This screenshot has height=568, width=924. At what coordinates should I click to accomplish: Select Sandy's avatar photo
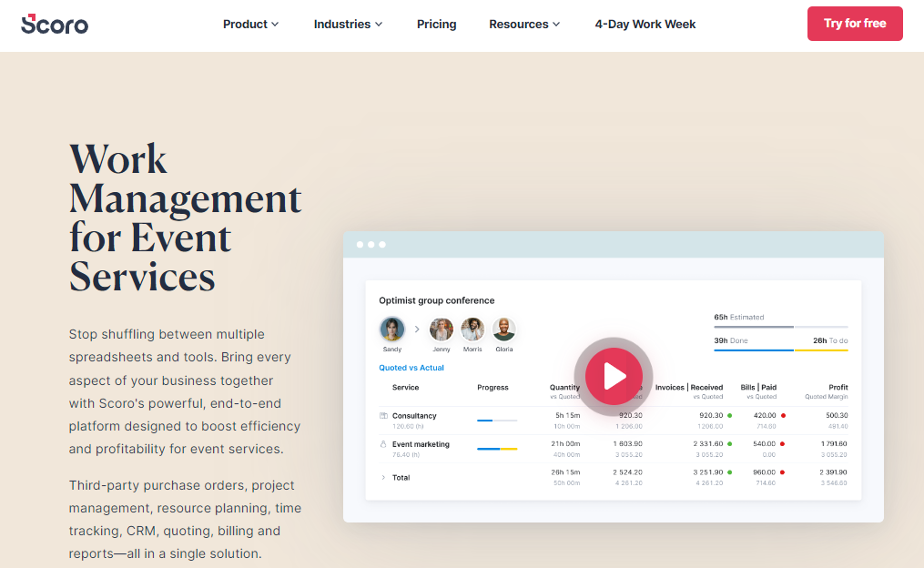[391, 329]
